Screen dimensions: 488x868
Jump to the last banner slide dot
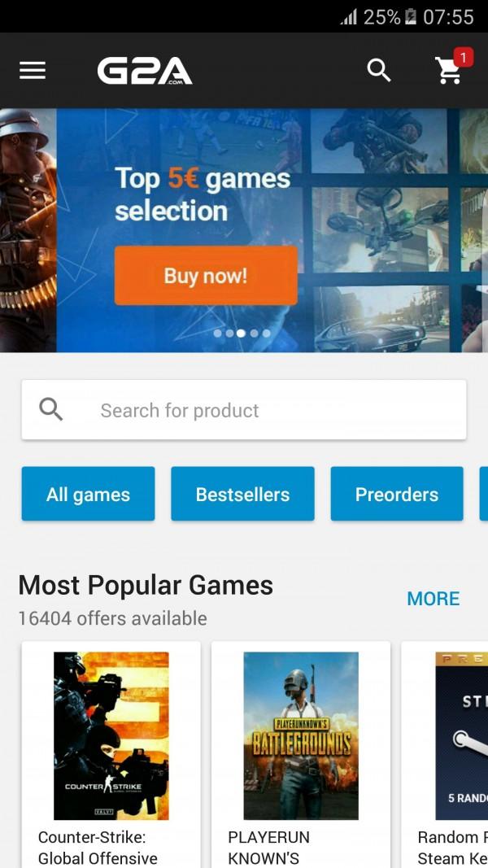coord(266,334)
